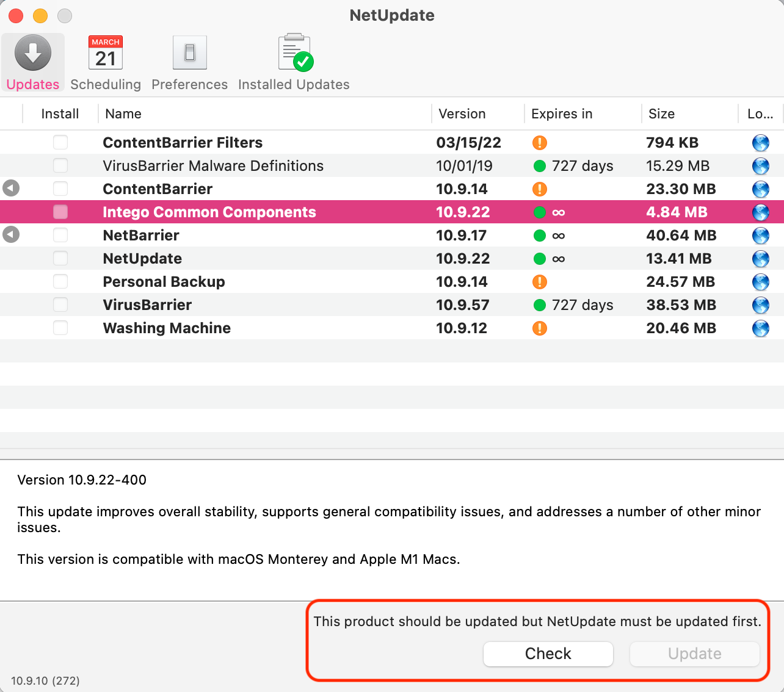Screen dimensions: 784x692
Task: Click orange warning icon for Personal Backup
Action: coord(540,282)
